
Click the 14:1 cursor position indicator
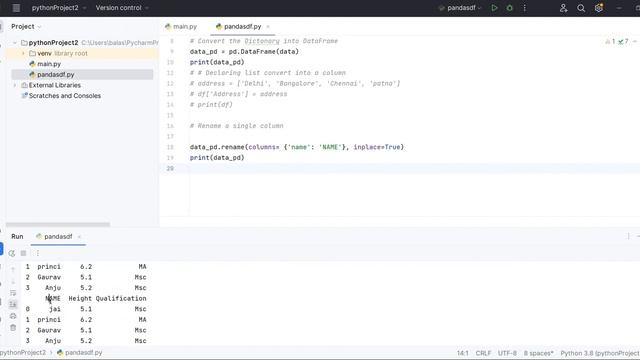click(463, 353)
